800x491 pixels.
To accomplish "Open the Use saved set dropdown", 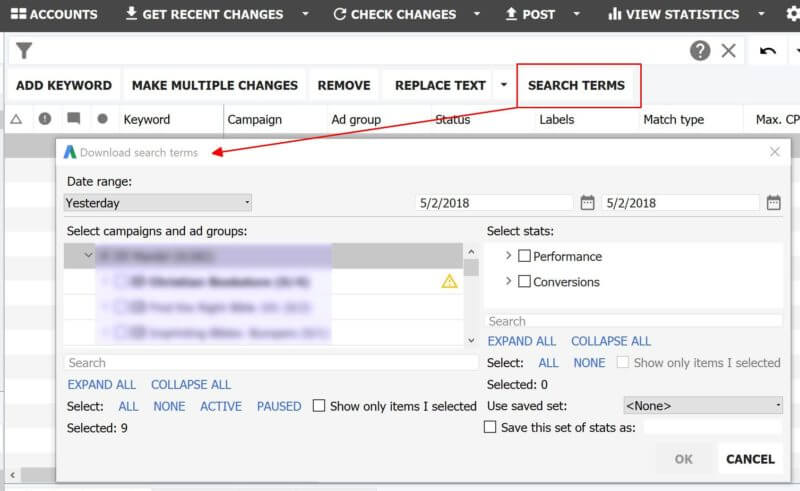I will click(x=702, y=405).
